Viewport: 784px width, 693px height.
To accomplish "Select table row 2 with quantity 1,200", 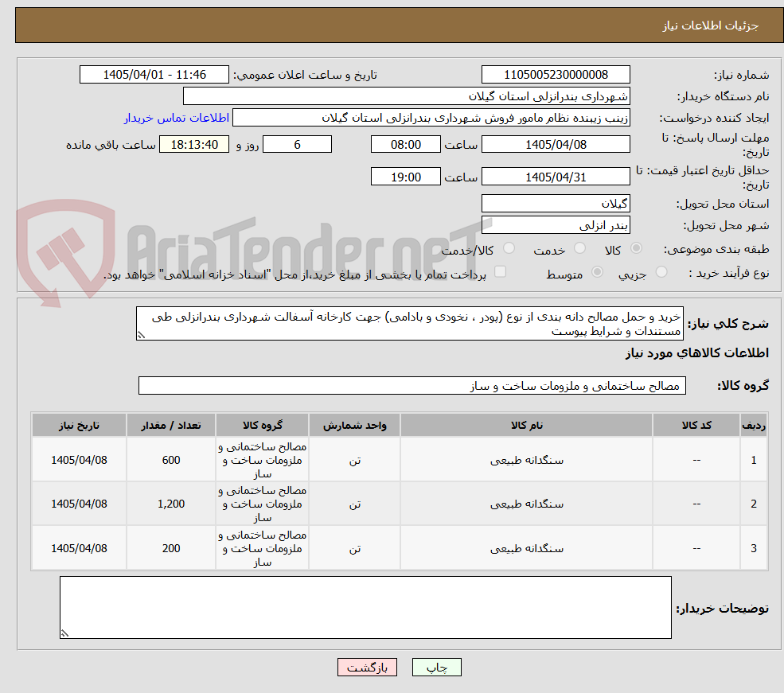I will click(x=400, y=504).
